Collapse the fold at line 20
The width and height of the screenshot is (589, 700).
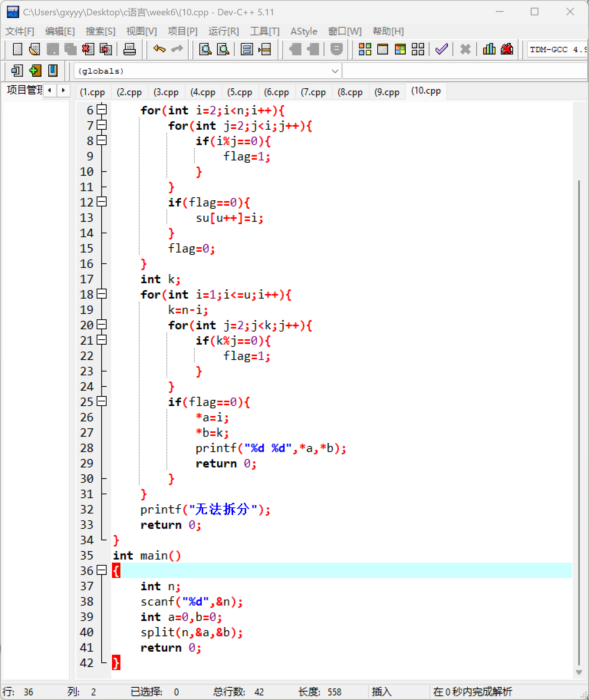[102, 325]
